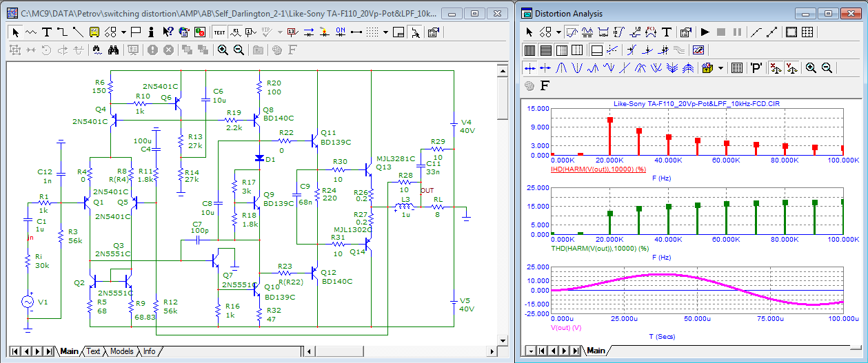This screenshot has width=868, height=363.
Task: Click the Wire mode tool
Action: 62,32
